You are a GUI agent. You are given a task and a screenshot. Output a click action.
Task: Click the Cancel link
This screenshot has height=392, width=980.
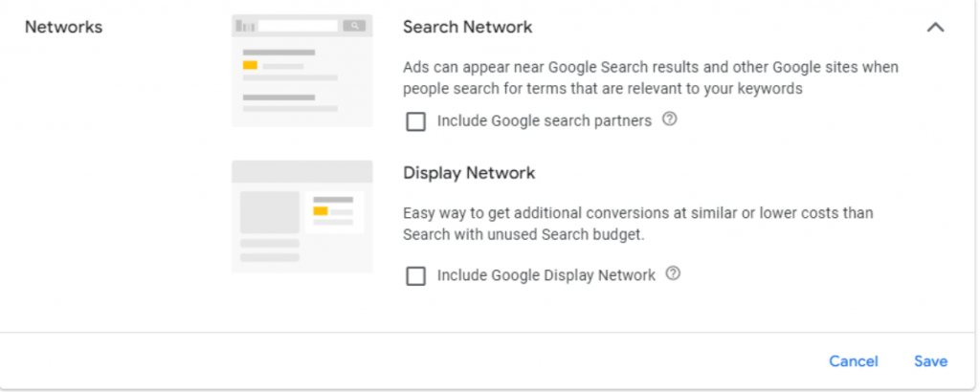pyautogui.click(x=853, y=361)
